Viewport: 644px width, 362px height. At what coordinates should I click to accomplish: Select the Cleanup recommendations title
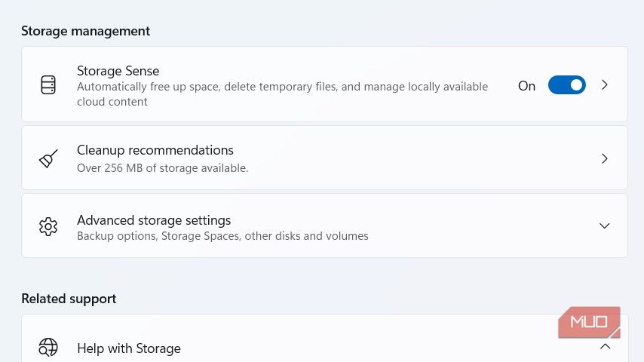155,150
